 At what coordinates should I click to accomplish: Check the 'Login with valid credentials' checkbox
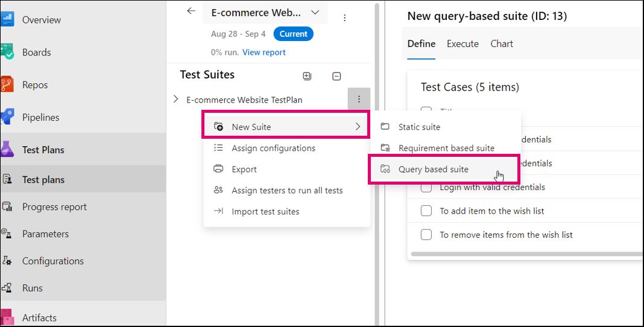[426, 187]
